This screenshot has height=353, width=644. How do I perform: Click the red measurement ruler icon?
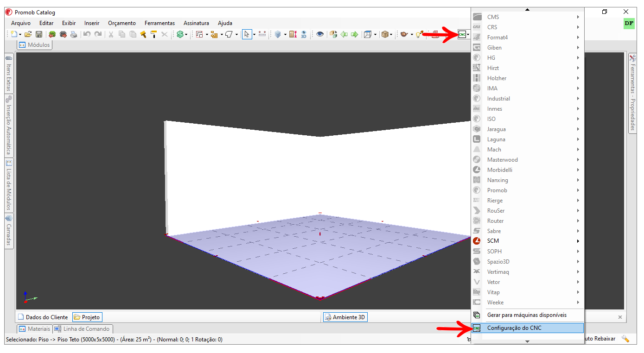(262, 34)
